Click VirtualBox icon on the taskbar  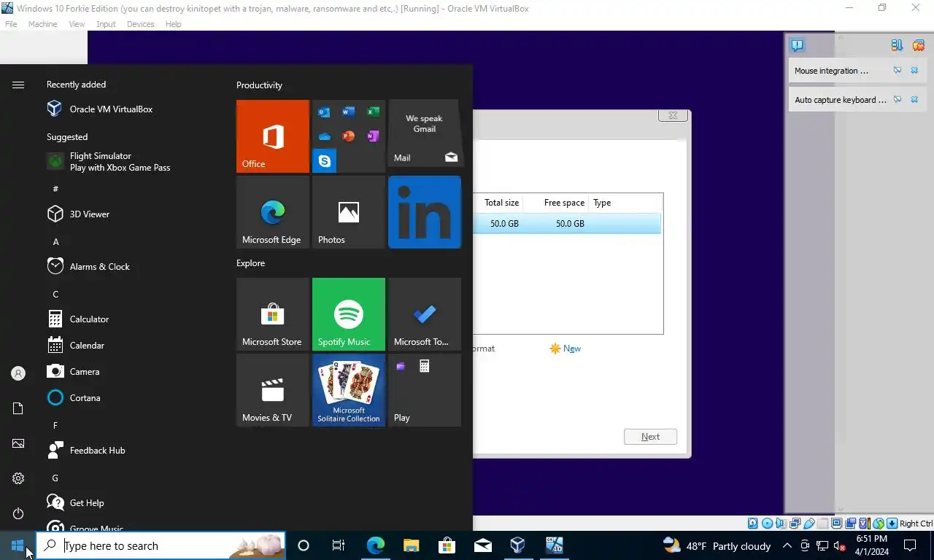[x=517, y=545]
